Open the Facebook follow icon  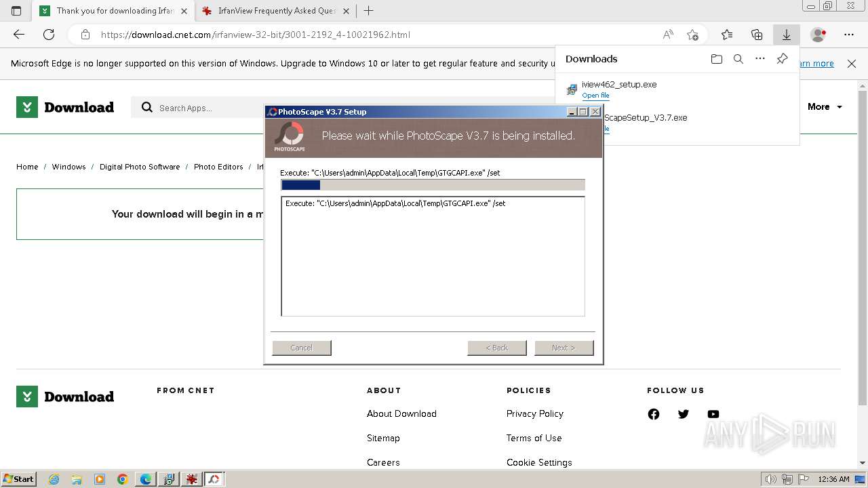point(654,414)
